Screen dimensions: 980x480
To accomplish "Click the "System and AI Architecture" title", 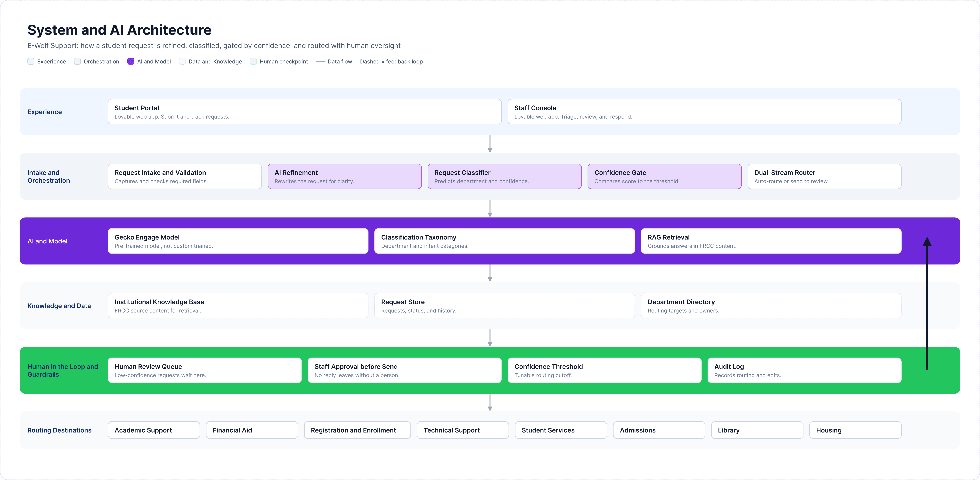I will click(x=119, y=30).
